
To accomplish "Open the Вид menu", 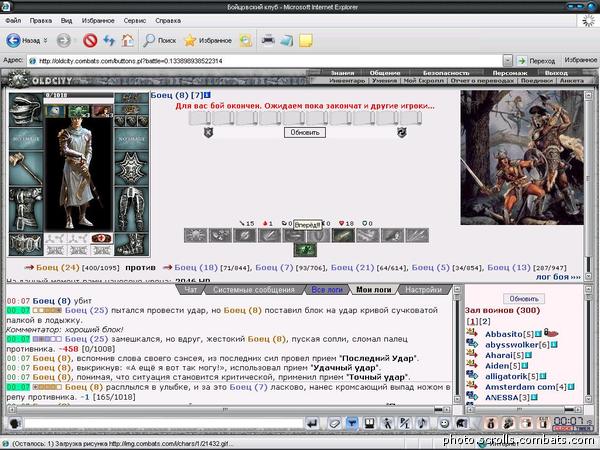I will 66,21.
